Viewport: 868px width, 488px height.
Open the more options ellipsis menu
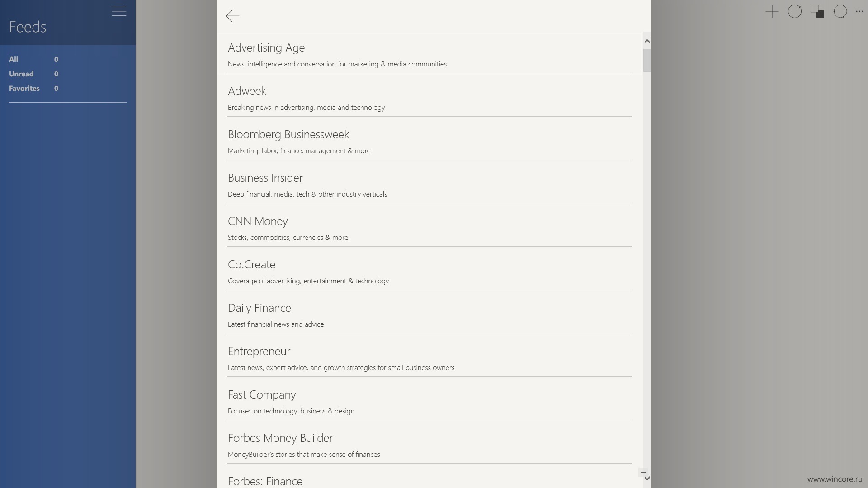(x=859, y=12)
